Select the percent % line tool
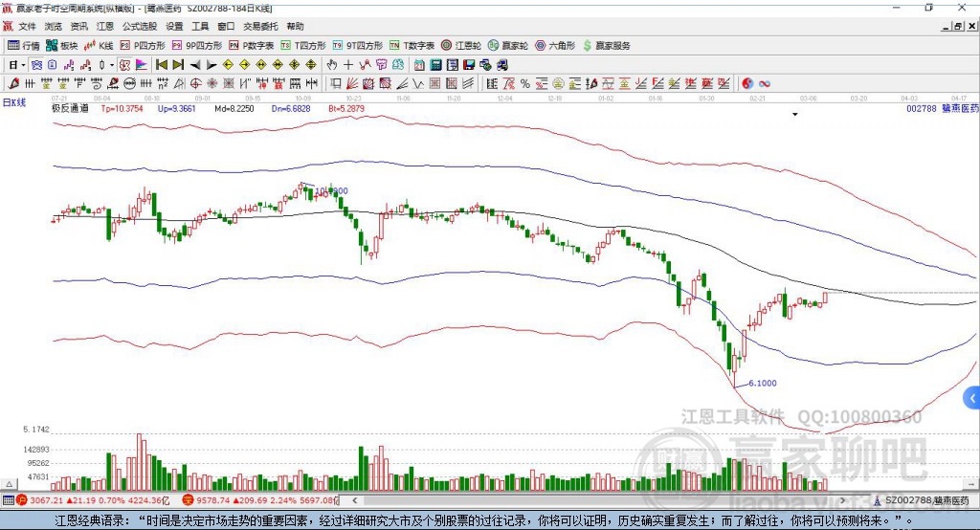Viewport: 980px width, 530px height. 525,84
